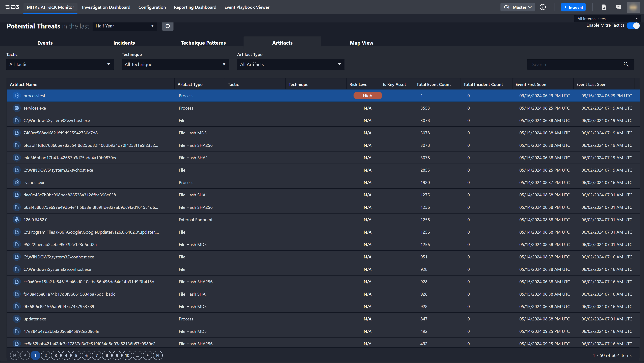Open the Half Year time range dropdown
The image size is (644, 363).
coord(125,26)
